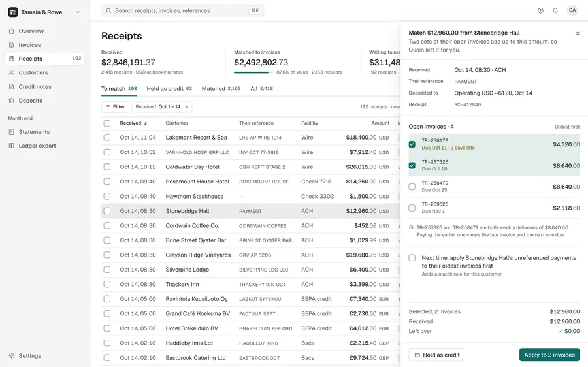Screen dimensions: 588x367
Task: Click the Tamsin & Rowe logo icon
Action: tap(13, 12)
